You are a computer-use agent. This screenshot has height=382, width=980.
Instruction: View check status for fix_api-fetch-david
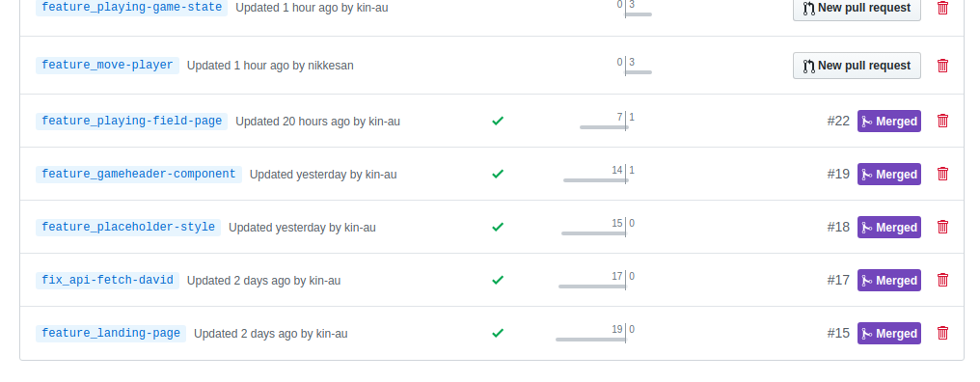point(498,280)
